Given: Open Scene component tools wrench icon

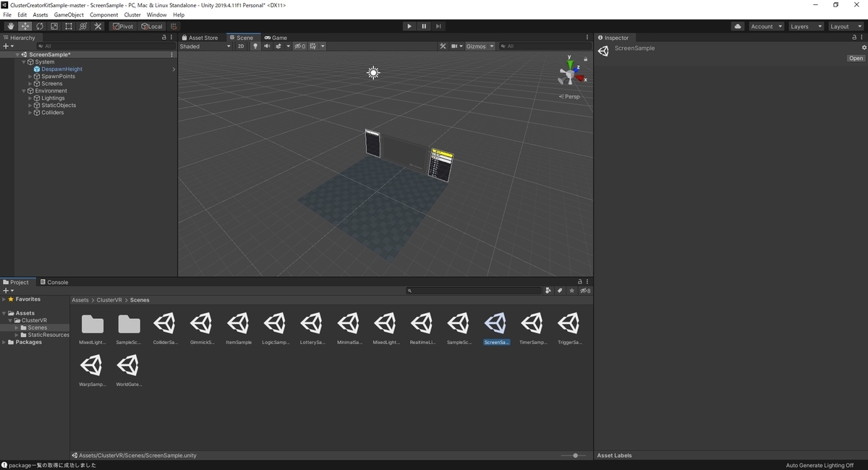Looking at the screenshot, I should pyautogui.click(x=443, y=46).
